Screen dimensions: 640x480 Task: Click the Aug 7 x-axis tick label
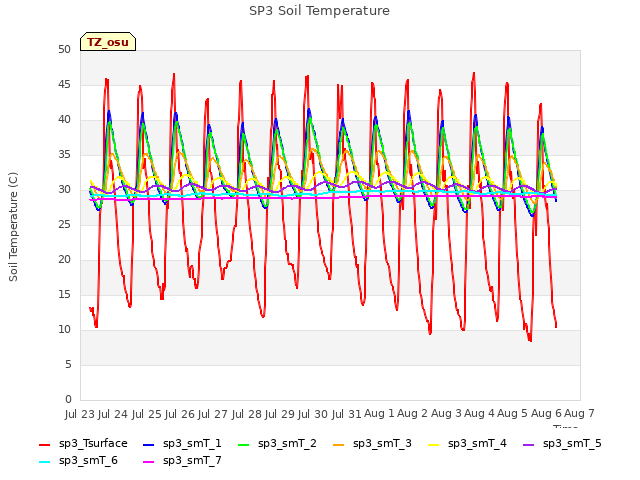(x=579, y=414)
